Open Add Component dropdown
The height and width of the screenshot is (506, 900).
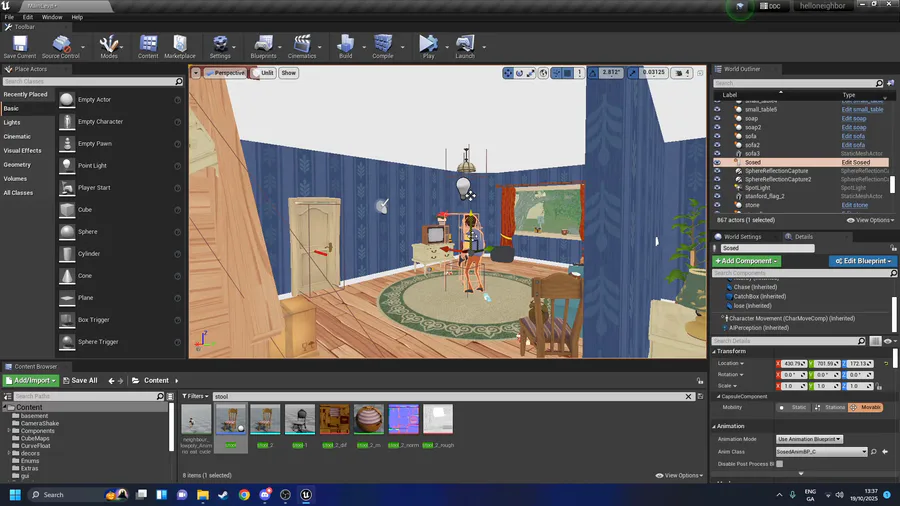click(746, 261)
